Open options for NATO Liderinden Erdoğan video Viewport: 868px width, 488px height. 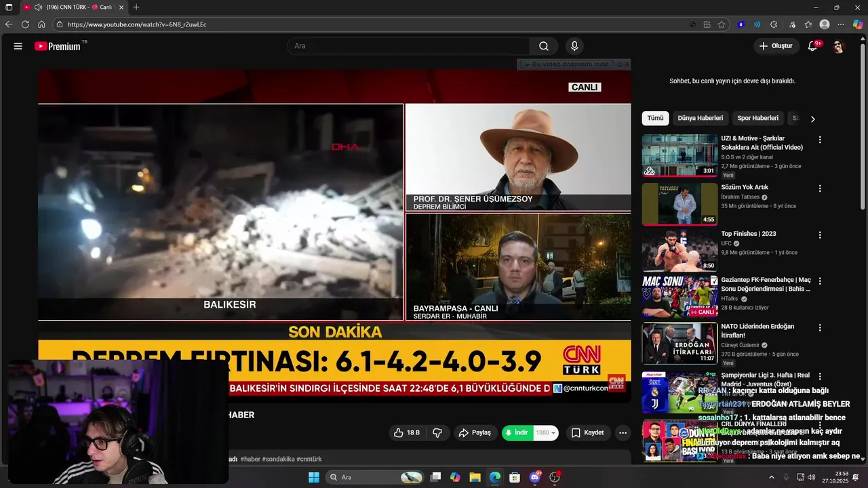[820, 327]
